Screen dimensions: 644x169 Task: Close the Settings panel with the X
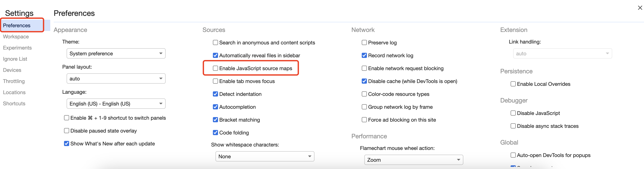click(640, 8)
